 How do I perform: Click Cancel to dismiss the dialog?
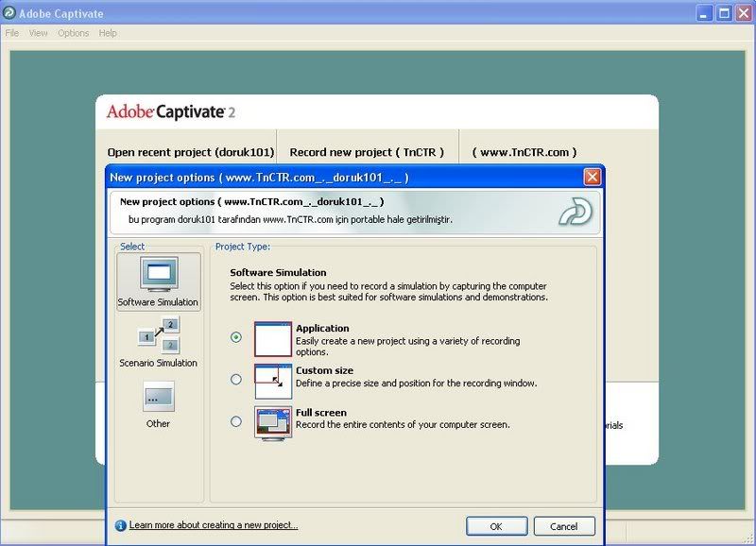(564, 526)
